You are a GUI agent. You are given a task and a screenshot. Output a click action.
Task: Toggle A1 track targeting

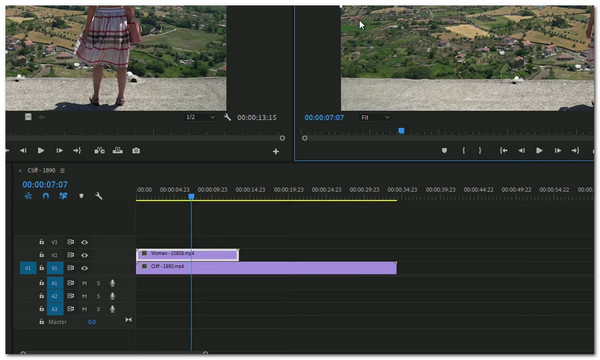coord(55,283)
